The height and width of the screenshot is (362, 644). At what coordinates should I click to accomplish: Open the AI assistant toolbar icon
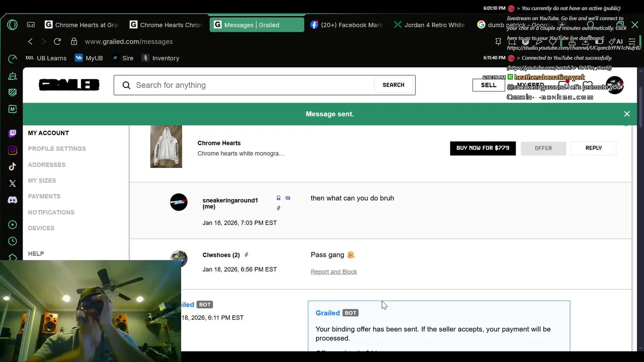(616, 42)
